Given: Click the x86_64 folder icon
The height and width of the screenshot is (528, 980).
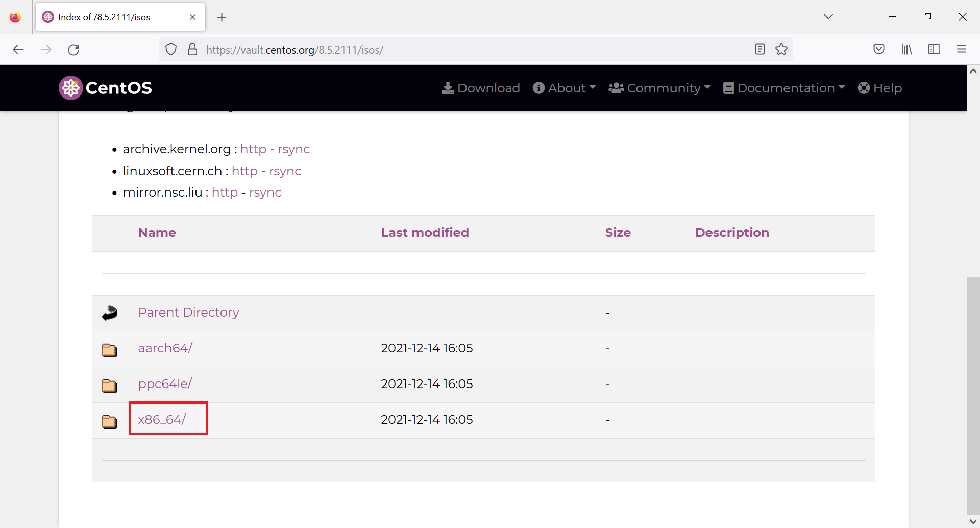Looking at the screenshot, I should [109, 421].
